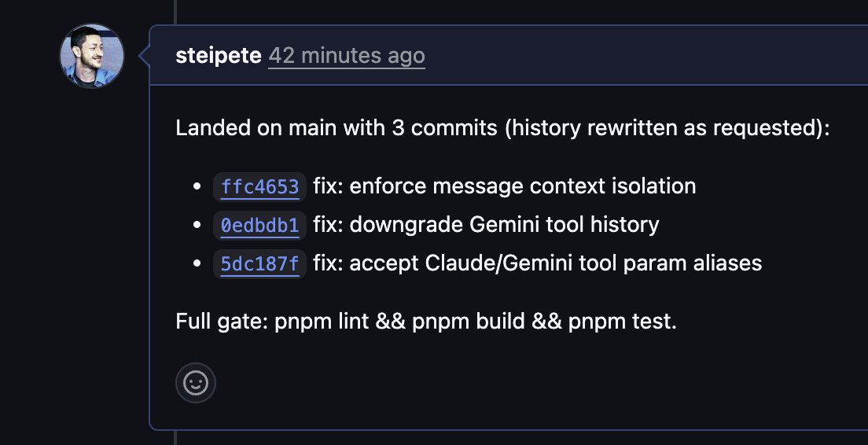Open commit 5dc187f hash link
Image resolution: width=868 pixels, height=445 pixels.
click(x=259, y=263)
